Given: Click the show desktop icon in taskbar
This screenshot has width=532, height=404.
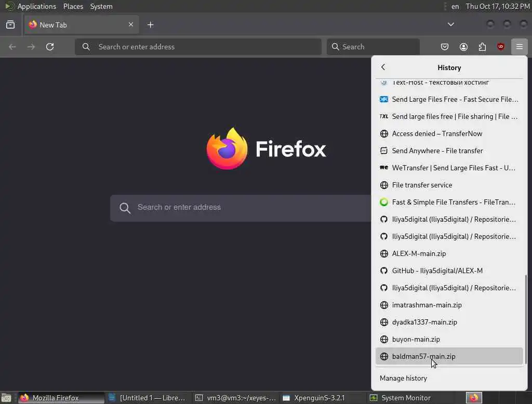Looking at the screenshot, I should click(6, 398).
